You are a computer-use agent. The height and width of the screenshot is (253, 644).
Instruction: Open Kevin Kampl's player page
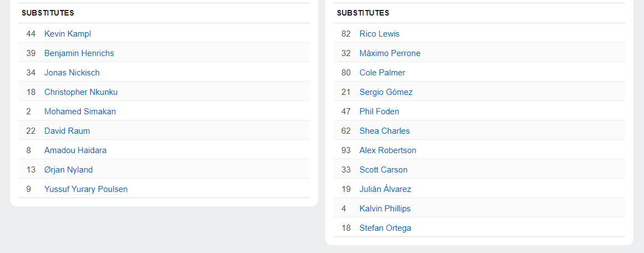click(x=68, y=34)
